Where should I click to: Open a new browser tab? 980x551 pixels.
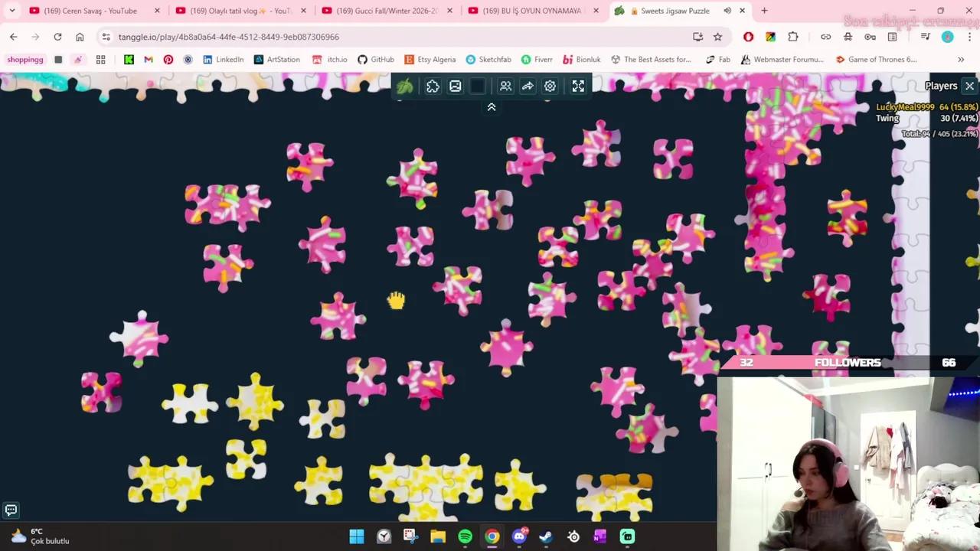tap(764, 11)
